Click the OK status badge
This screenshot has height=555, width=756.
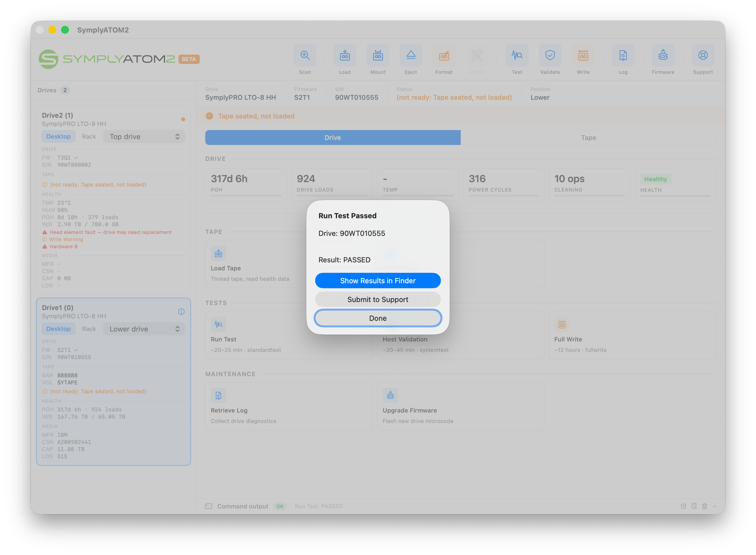pyautogui.click(x=280, y=506)
